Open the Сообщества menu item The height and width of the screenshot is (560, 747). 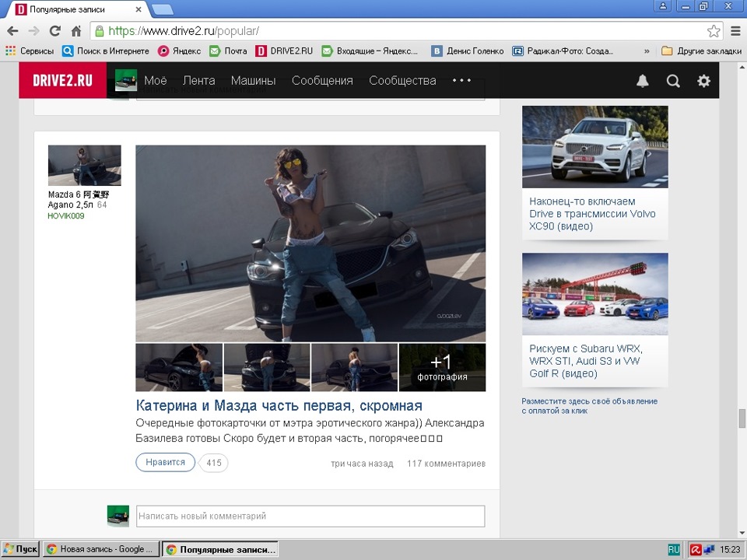(402, 80)
